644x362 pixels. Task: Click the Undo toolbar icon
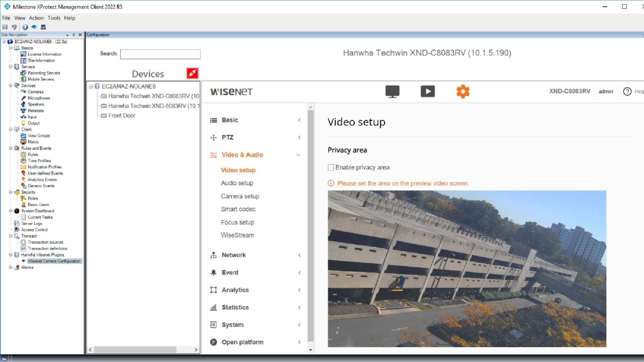(14, 27)
